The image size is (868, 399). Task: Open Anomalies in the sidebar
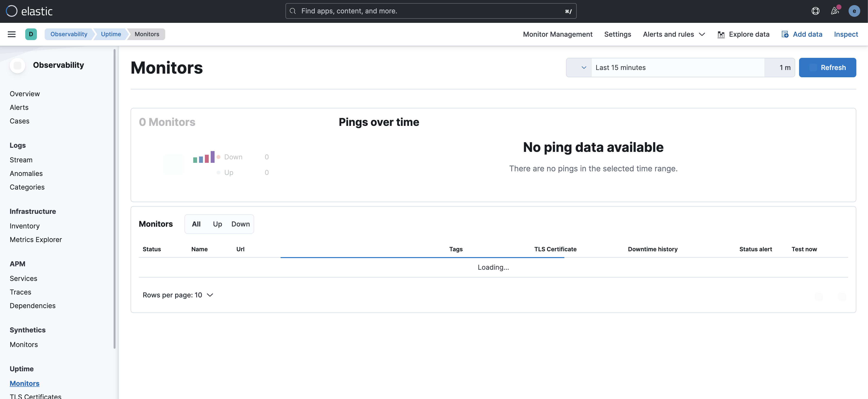[x=26, y=173]
